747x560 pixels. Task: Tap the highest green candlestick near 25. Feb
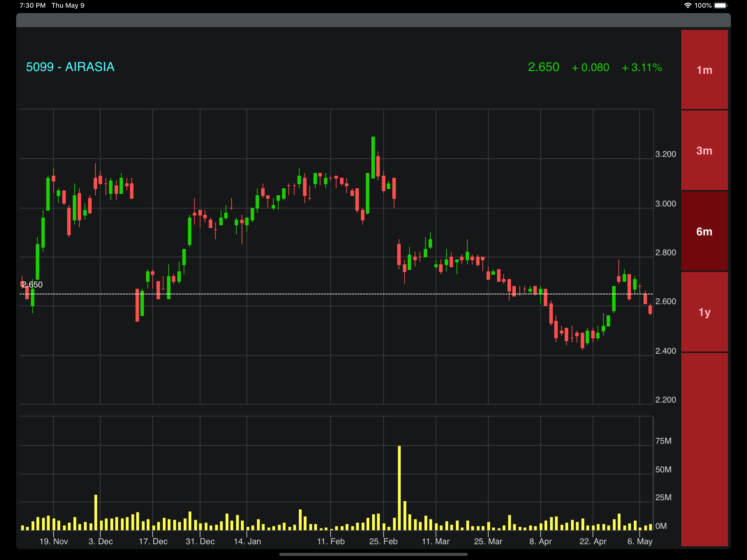pyautogui.click(x=373, y=157)
